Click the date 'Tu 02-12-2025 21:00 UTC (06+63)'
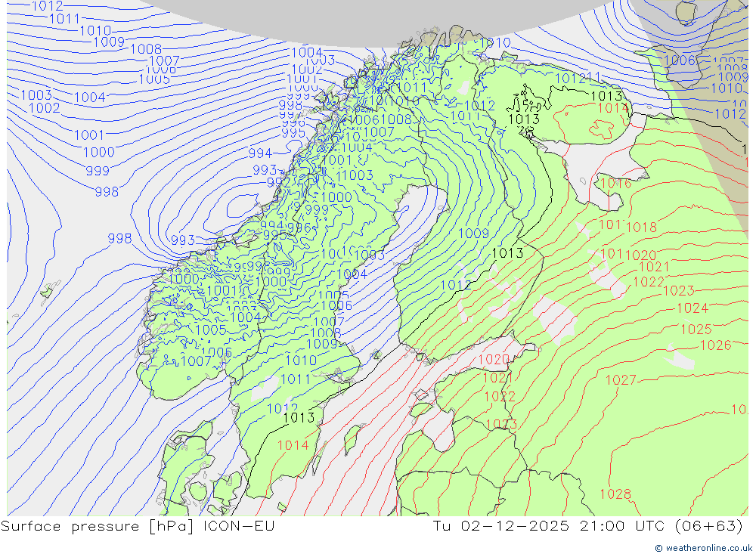 pyautogui.click(x=587, y=526)
